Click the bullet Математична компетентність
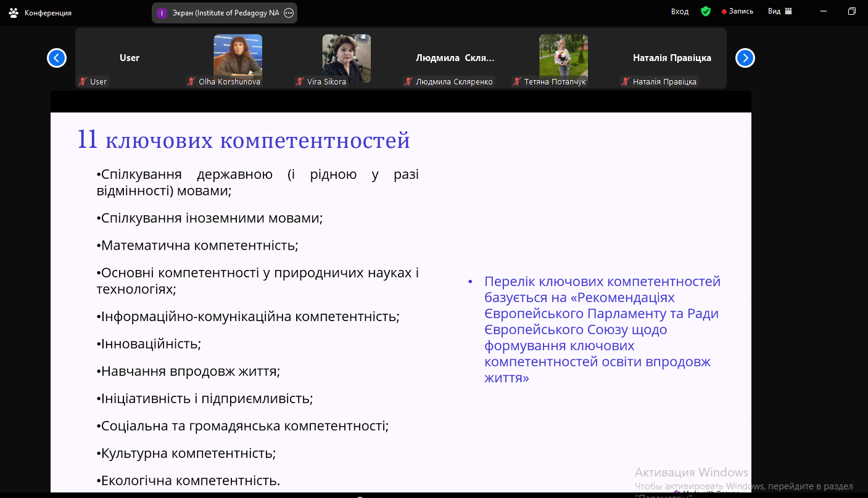Viewport: 868px width, 498px height. point(197,245)
